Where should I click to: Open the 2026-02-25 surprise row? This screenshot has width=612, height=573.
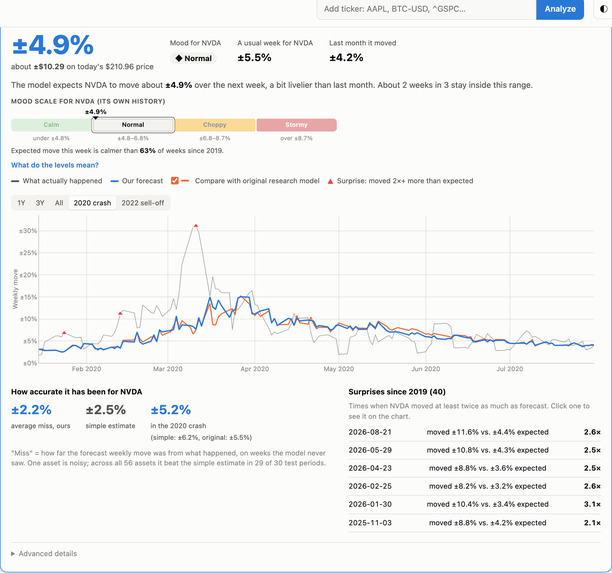[x=474, y=486]
